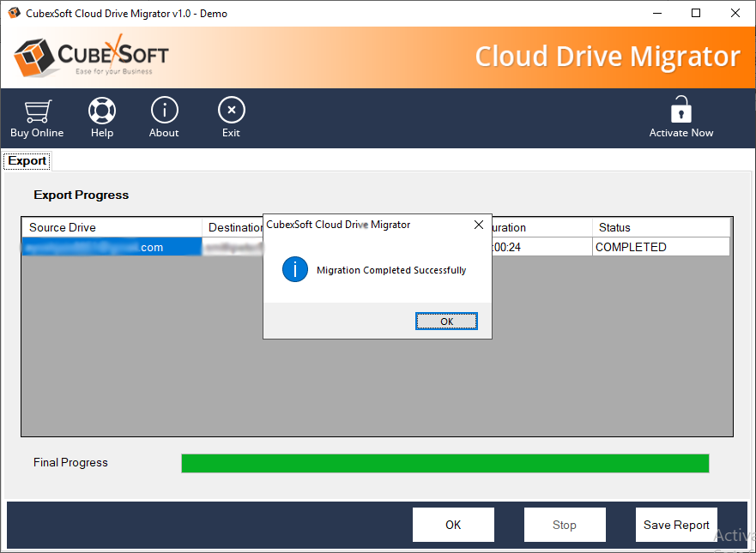756x553 pixels.
Task: Click the Help lifebuoy icon
Action: pyautogui.click(x=102, y=111)
